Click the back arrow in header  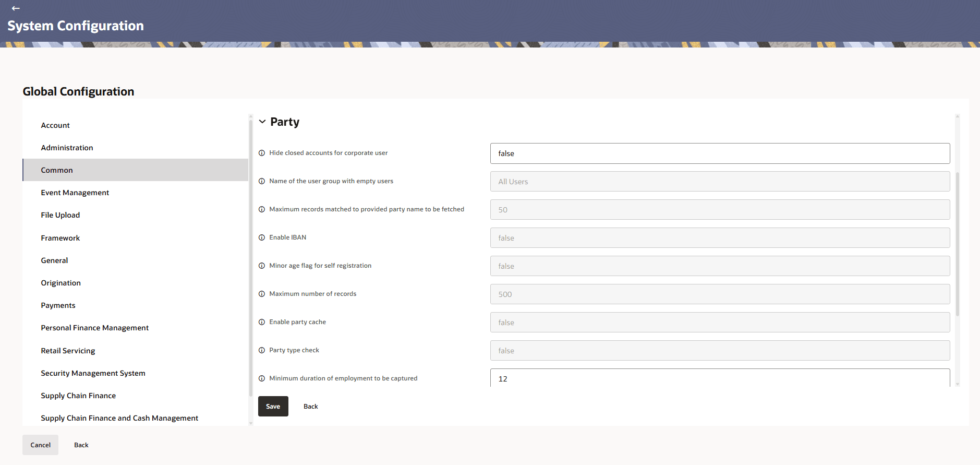point(16,8)
